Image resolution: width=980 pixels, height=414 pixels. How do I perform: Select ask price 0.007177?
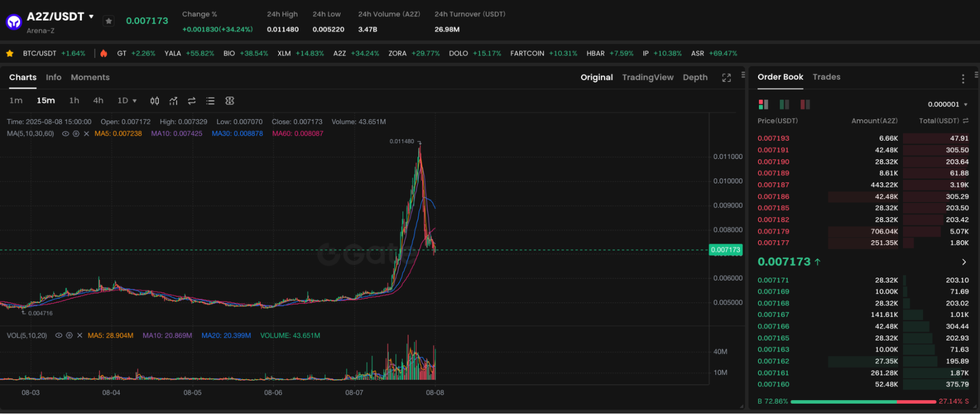(x=773, y=243)
